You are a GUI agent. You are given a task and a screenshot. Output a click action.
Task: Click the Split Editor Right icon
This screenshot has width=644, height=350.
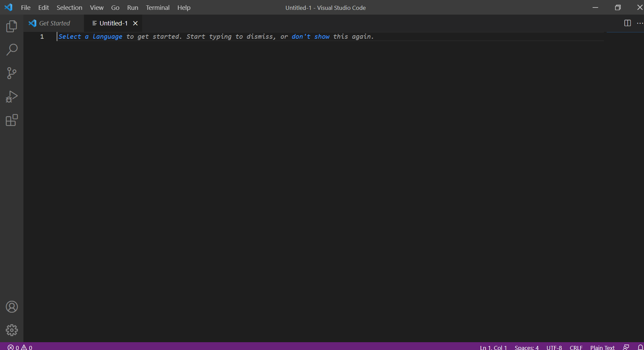[627, 23]
